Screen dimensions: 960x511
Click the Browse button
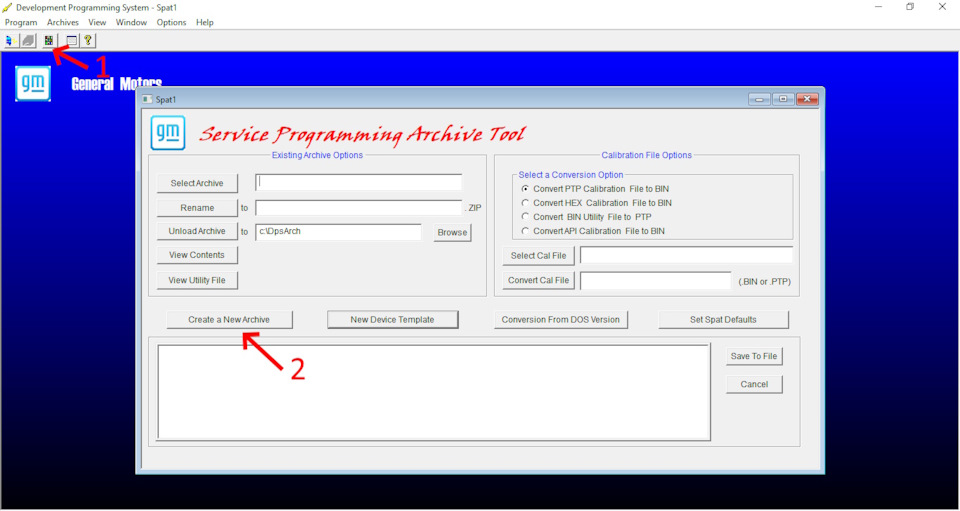click(452, 233)
